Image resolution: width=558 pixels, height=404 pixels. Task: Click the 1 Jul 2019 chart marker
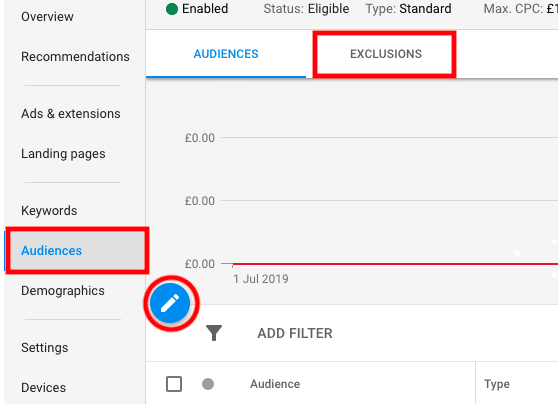pos(261,279)
